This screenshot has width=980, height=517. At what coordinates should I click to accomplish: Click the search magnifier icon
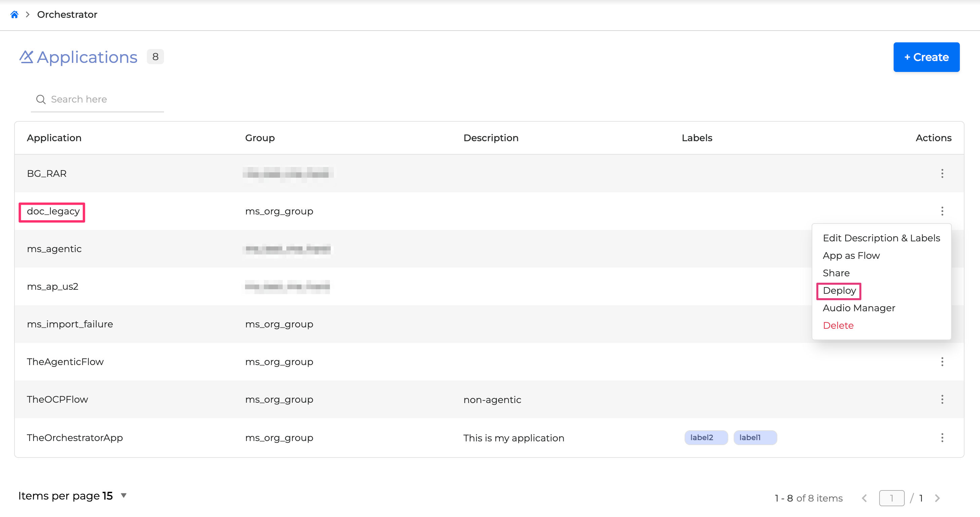pos(41,99)
